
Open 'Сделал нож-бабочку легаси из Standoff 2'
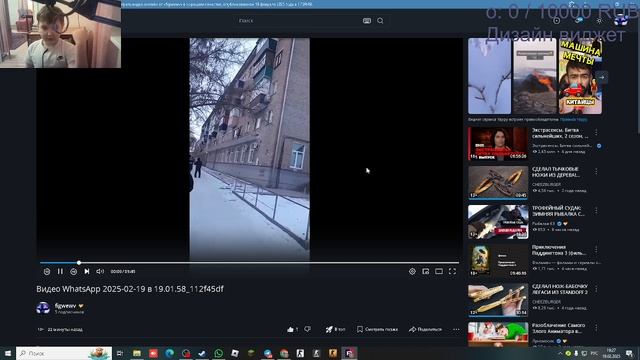(560, 289)
